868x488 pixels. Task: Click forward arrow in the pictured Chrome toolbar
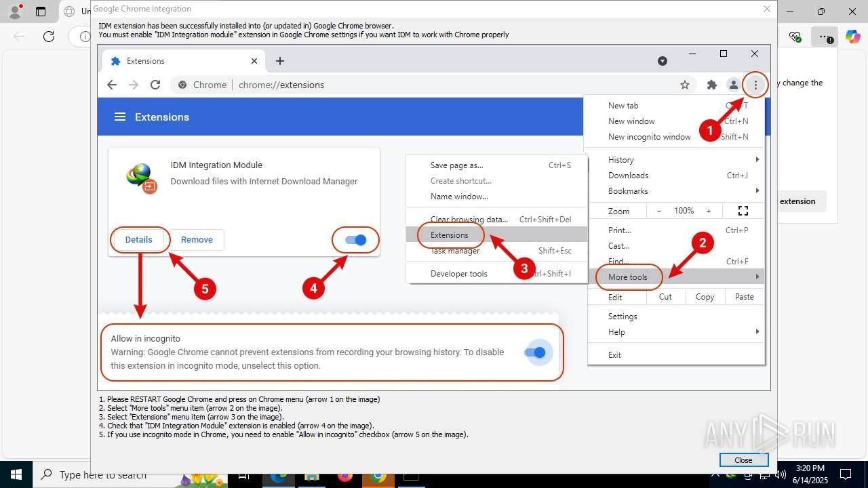(x=134, y=85)
